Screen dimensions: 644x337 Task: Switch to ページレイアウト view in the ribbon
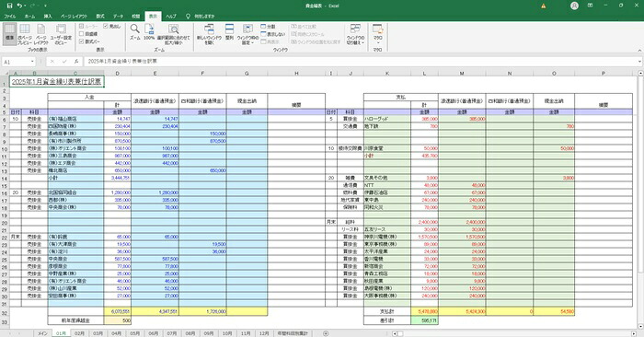coord(41,34)
